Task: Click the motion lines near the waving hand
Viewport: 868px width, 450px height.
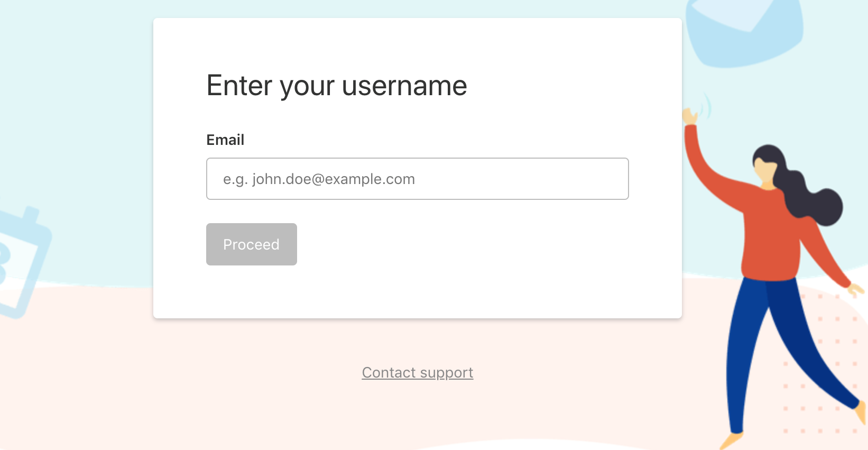Action: 706,106
